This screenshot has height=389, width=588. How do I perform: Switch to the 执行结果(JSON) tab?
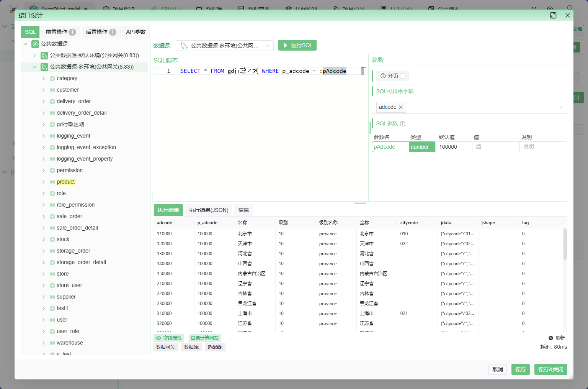tap(209, 210)
